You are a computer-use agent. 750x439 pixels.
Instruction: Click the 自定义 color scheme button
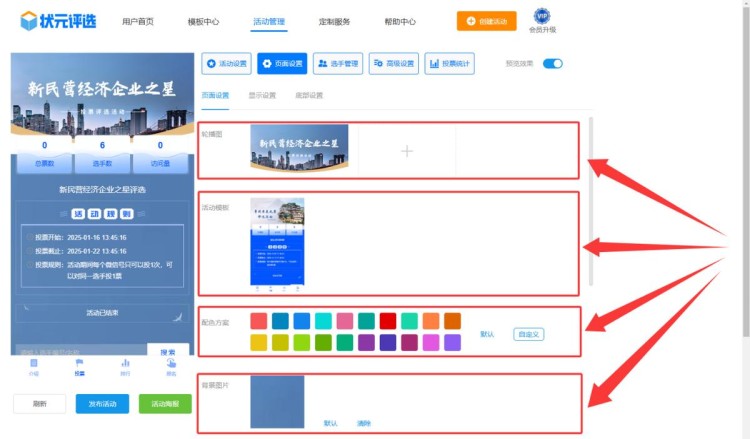529,334
